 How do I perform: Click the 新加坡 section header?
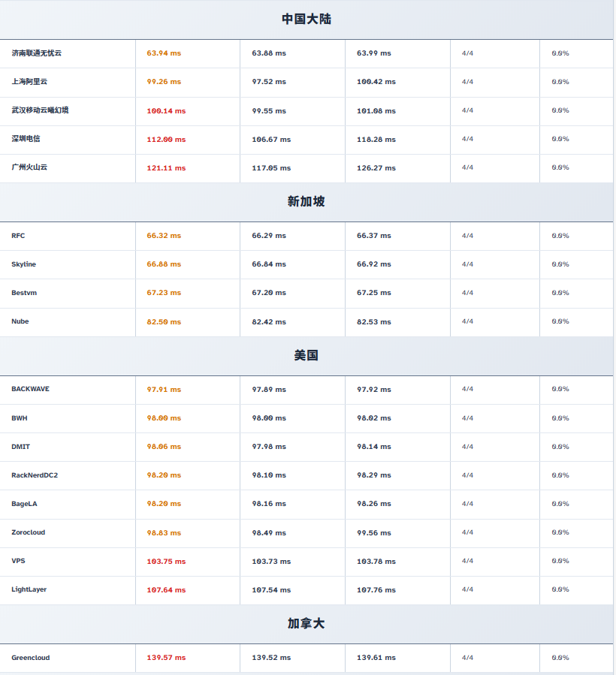tap(306, 201)
